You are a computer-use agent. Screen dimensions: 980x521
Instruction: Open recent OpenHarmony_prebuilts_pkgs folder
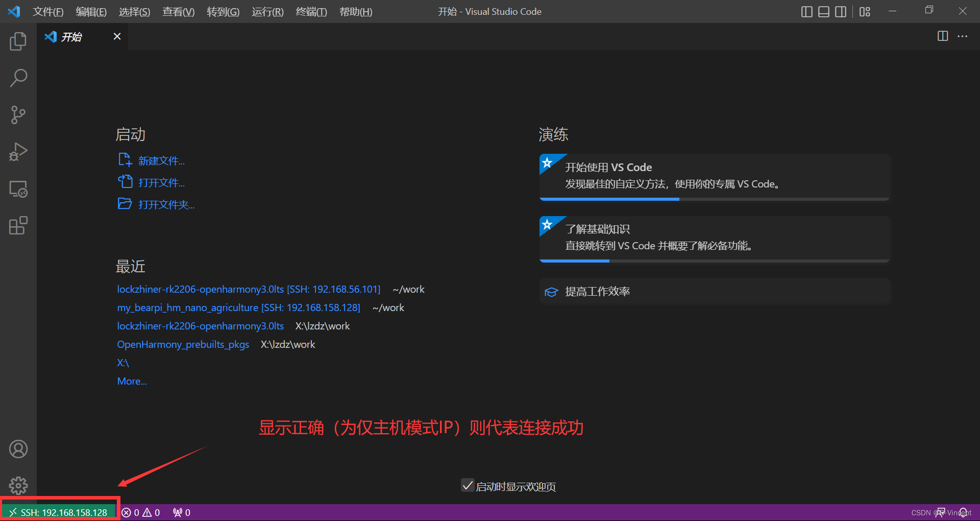(183, 344)
